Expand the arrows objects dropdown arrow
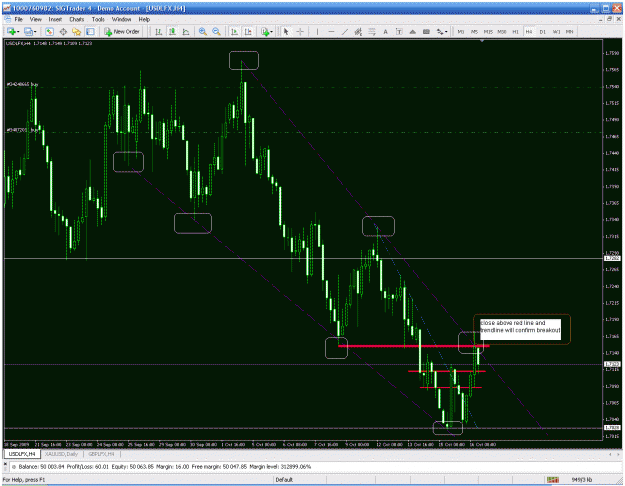 446,32
